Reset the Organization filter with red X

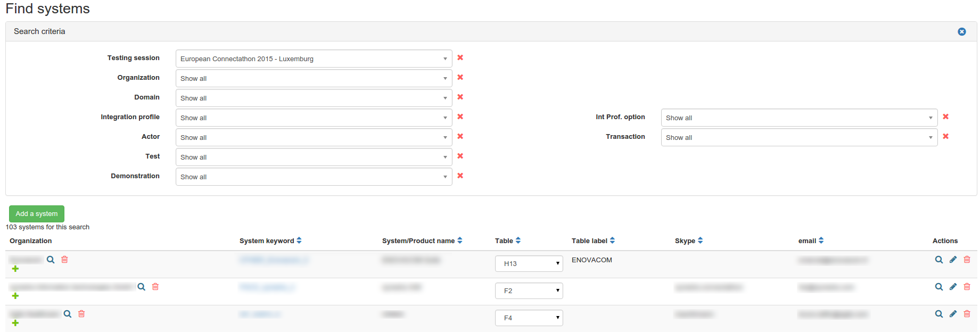point(460,78)
